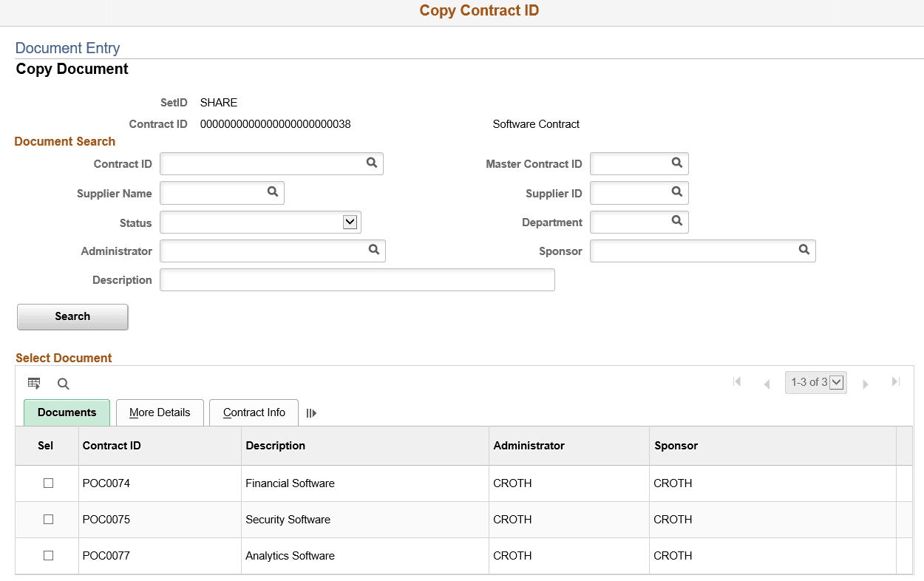Check the row for POC0075 Security Software
Screen dimensions: 924x581
tap(47, 519)
